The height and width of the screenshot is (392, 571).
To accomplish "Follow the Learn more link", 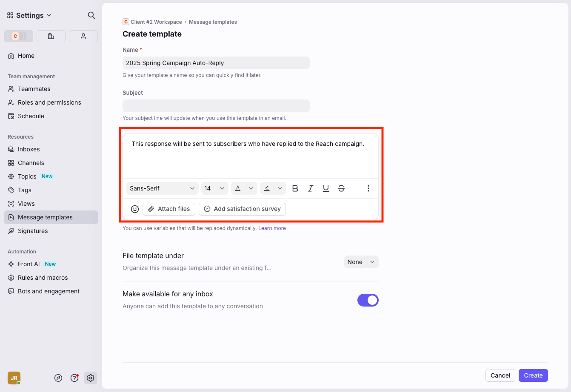I will point(272,228).
